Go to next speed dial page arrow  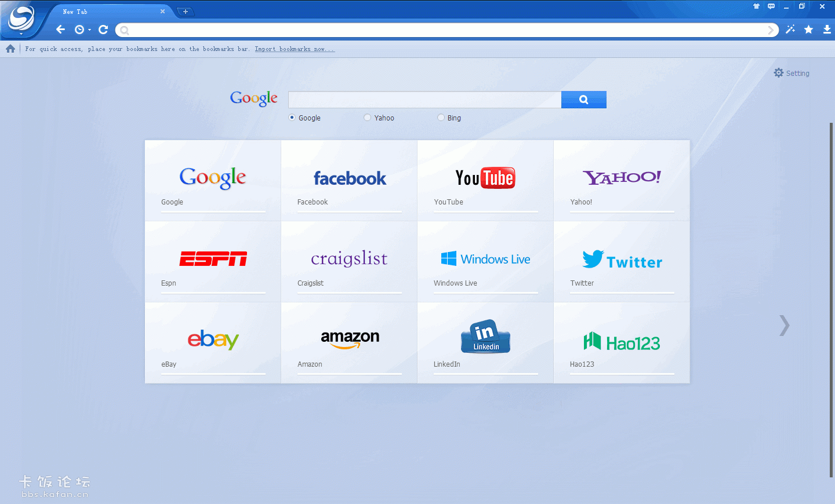pyautogui.click(x=784, y=326)
